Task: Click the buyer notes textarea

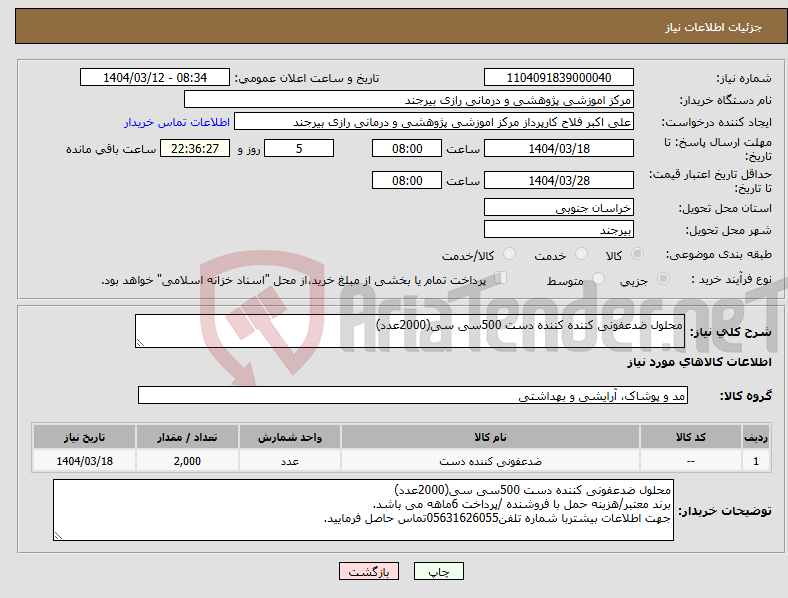Action: tap(363, 510)
